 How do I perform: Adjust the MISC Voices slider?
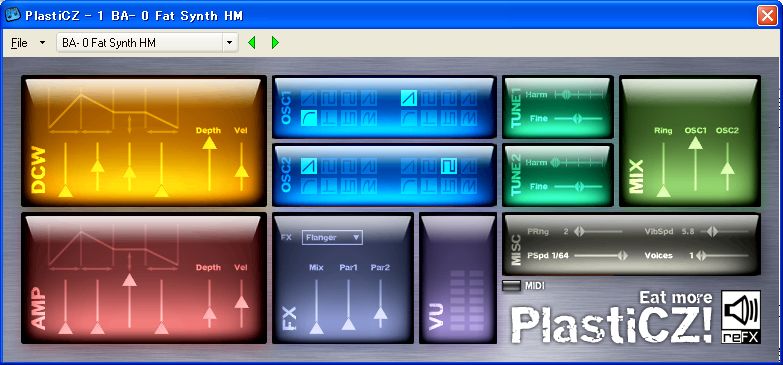pos(723,255)
